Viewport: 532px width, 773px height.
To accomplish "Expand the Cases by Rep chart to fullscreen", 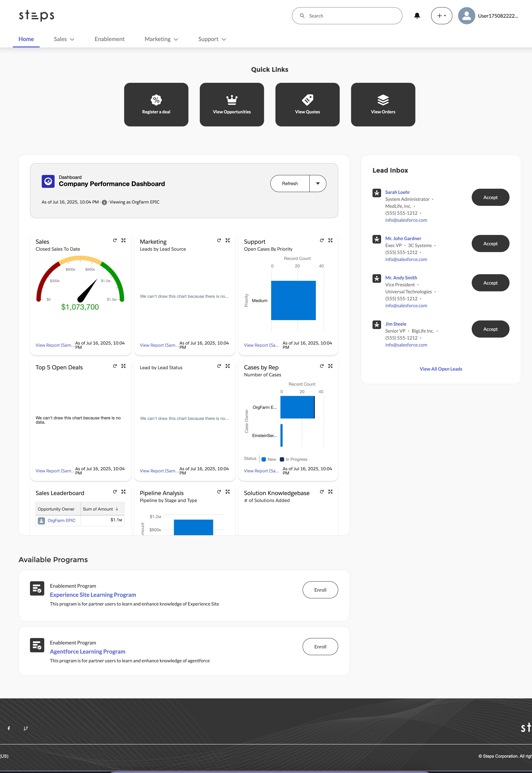I will click(x=330, y=366).
